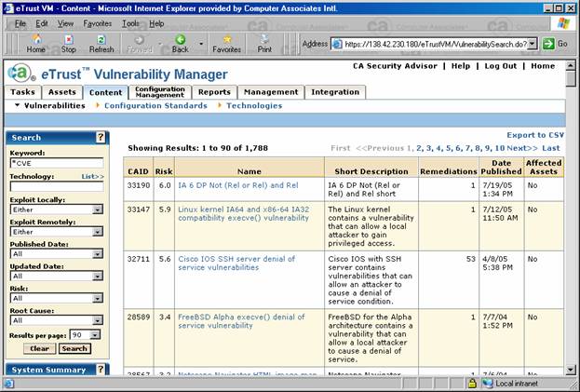Click into the Keyword input field
580x392 pixels.
click(x=56, y=164)
